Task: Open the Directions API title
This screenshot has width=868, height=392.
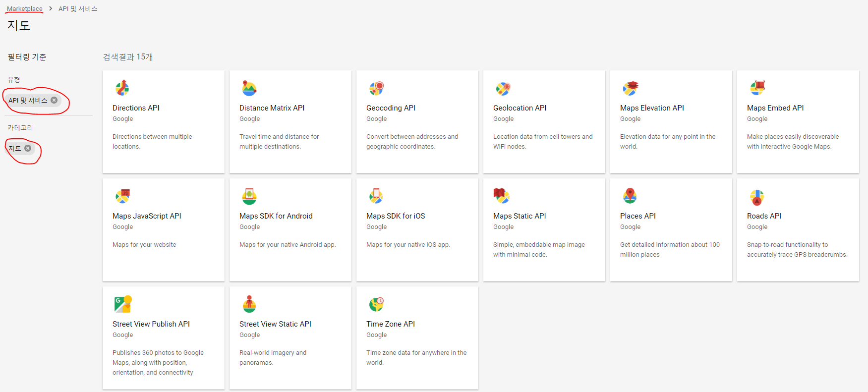Action: point(136,108)
